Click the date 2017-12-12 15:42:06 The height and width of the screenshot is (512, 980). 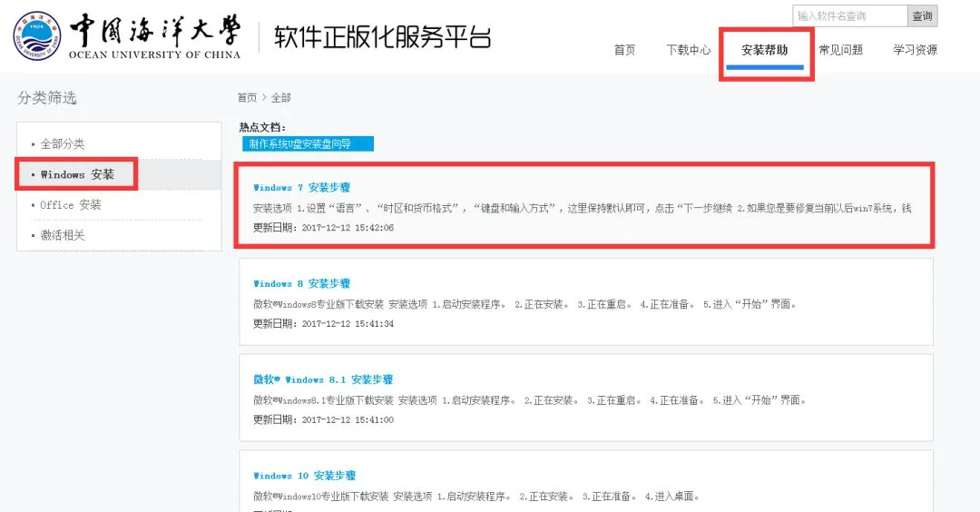click(348, 228)
